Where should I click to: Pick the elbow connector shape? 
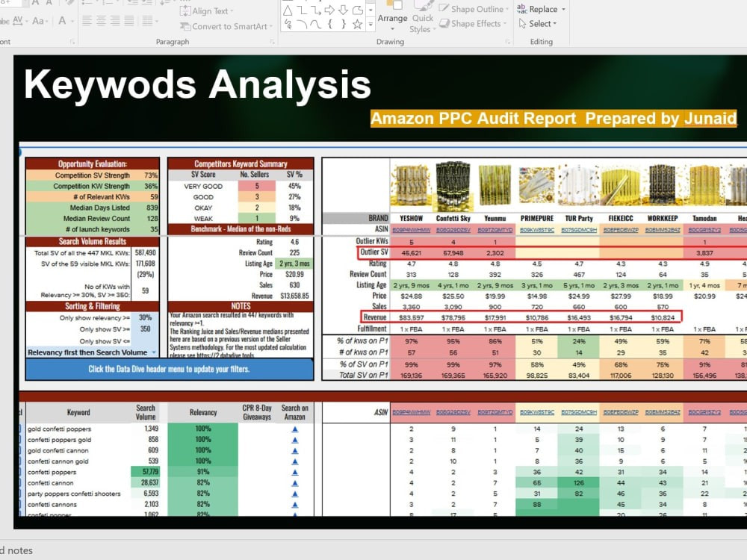(x=302, y=10)
